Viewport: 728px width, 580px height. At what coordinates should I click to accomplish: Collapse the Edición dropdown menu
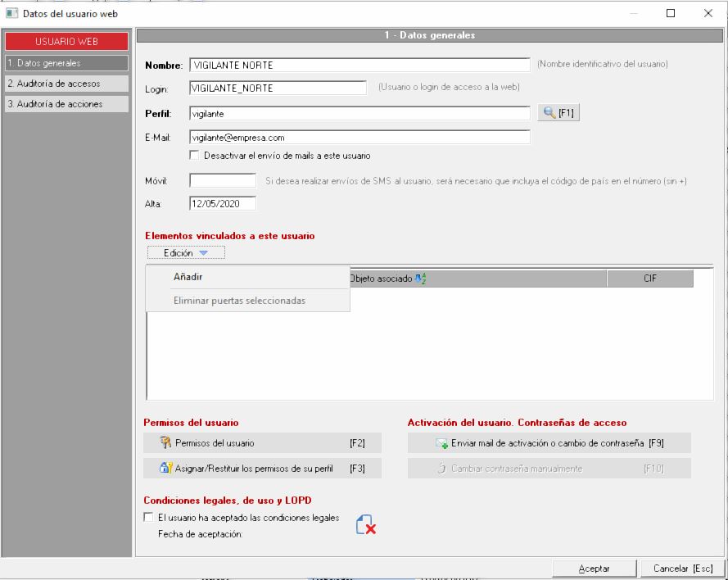tap(186, 254)
